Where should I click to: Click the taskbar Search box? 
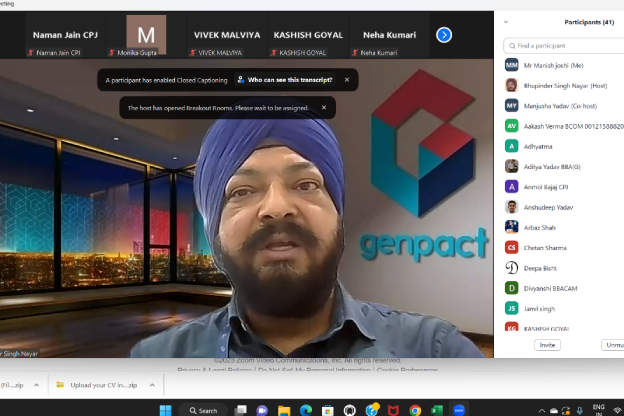coord(203,410)
